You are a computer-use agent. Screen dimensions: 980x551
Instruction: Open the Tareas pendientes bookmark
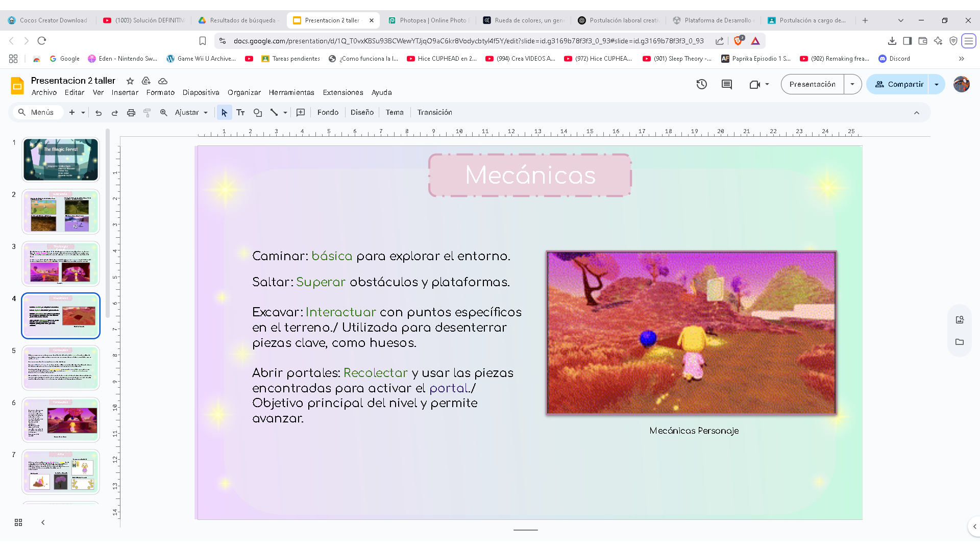point(290,59)
